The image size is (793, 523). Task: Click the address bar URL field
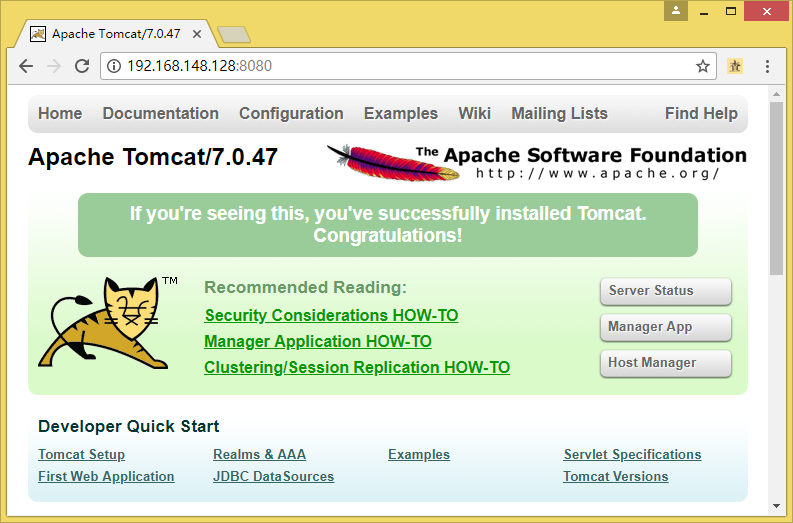(400, 66)
